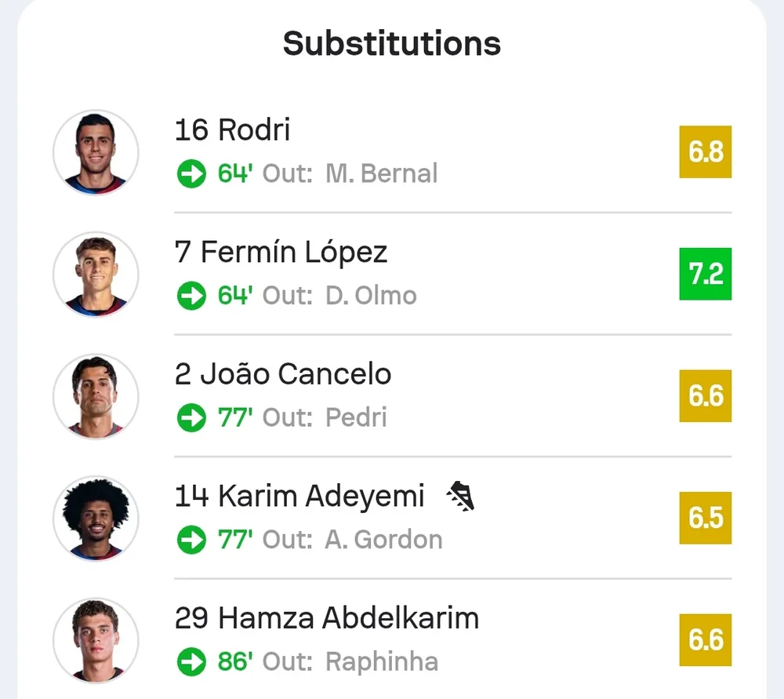Open Rodri's player photo
The width and height of the screenshot is (784, 699).
click(x=96, y=152)
